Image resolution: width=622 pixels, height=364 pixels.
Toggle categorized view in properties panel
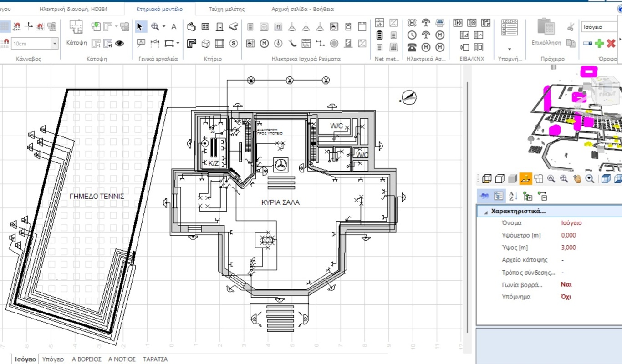coord(499,196)
